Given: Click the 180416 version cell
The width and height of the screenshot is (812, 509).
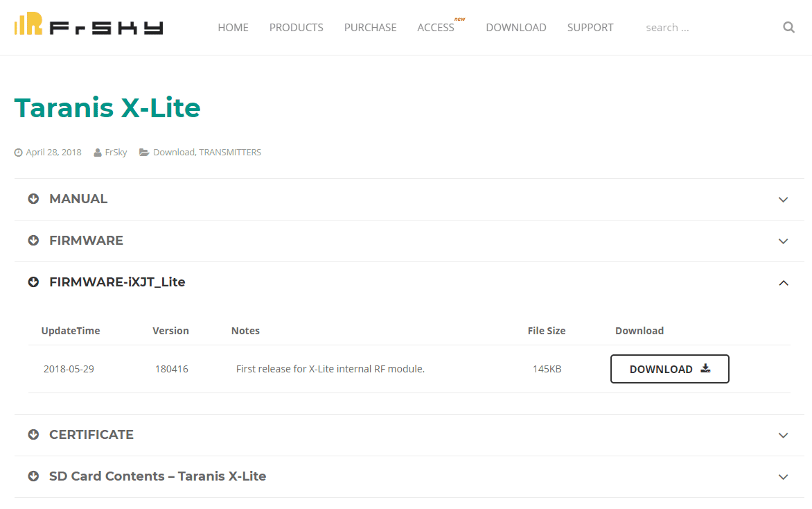Looking at the screenshot, I should click(171, 369).
